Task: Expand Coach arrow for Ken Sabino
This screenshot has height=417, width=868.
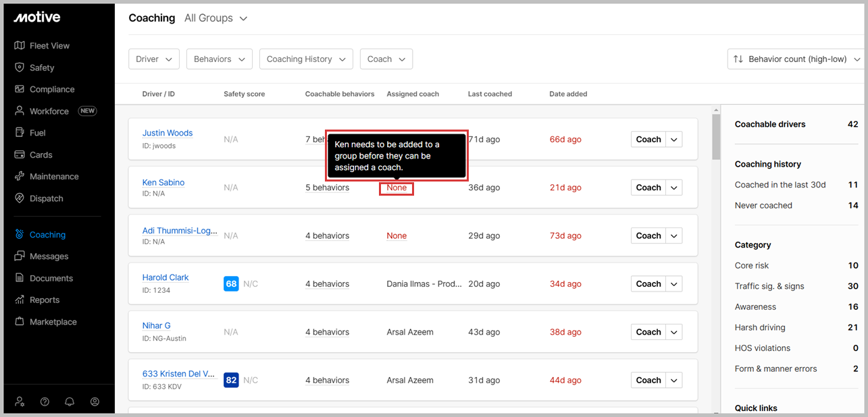Action: pos(674,188)
